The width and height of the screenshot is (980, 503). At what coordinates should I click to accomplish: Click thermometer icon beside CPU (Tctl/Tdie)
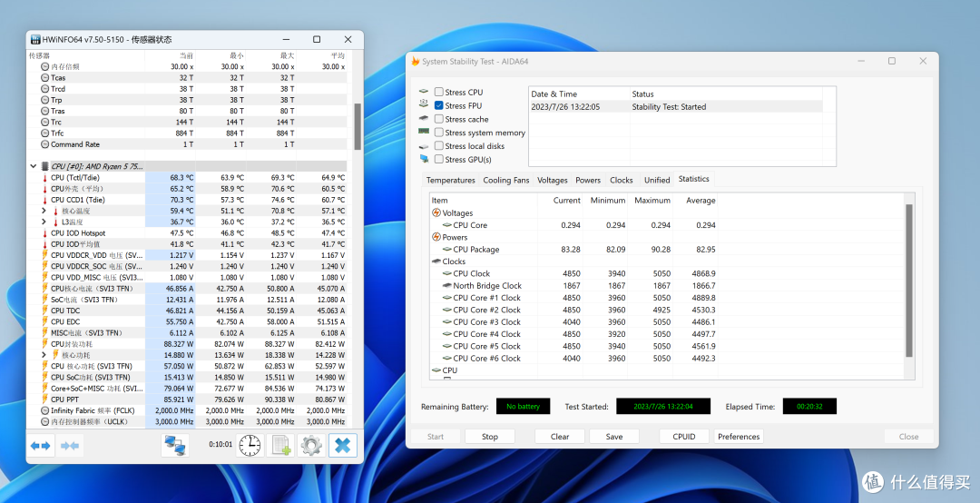(x=45, y=178)
